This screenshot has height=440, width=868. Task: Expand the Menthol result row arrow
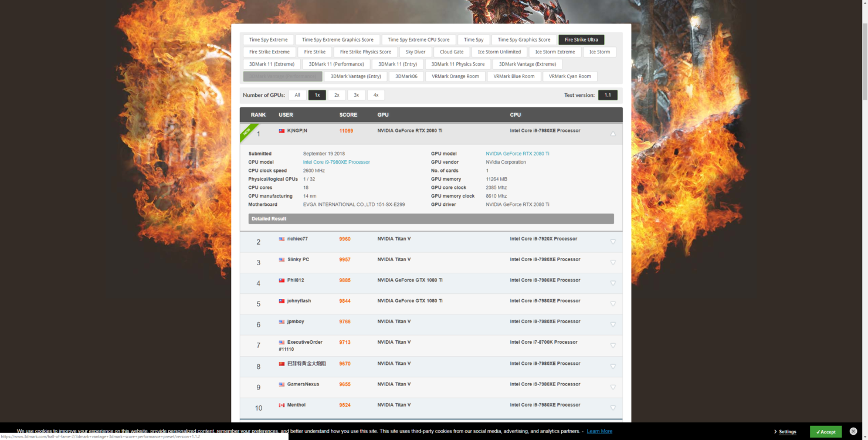pyautogui.click(x=613, y=408)
